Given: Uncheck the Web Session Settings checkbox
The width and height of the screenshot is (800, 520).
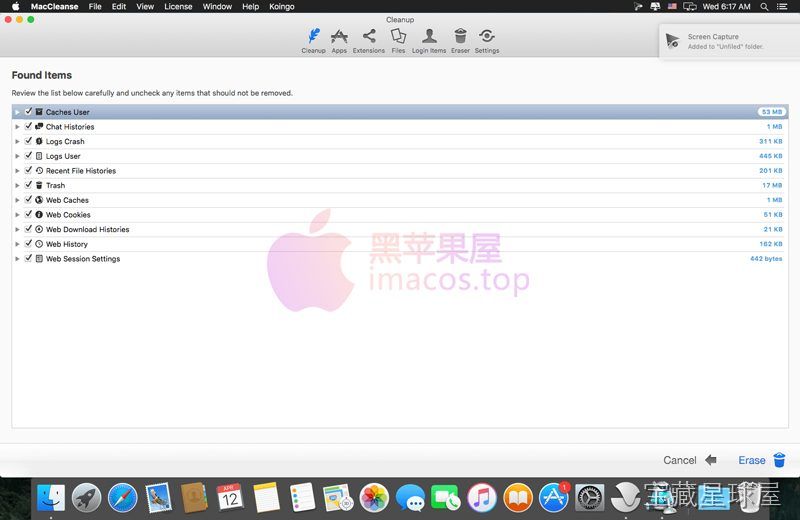Looking at the screenshot, I should click(x=29, y=258).
